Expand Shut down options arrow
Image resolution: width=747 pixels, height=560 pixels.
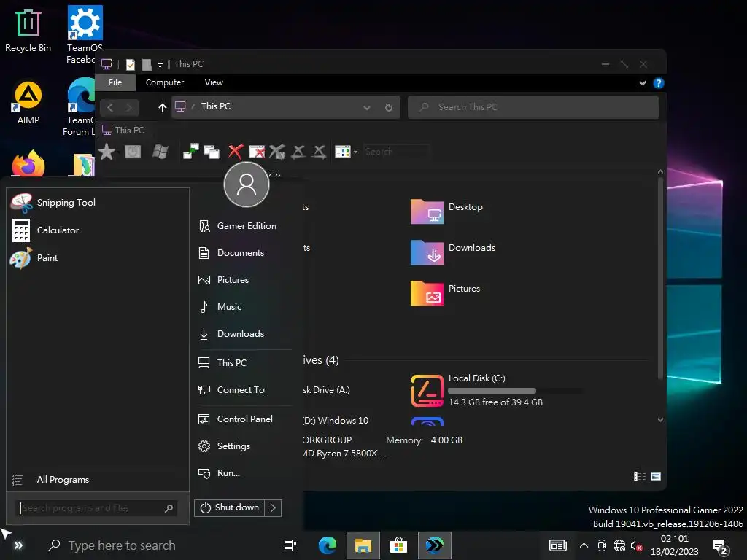tap(273, 507)
